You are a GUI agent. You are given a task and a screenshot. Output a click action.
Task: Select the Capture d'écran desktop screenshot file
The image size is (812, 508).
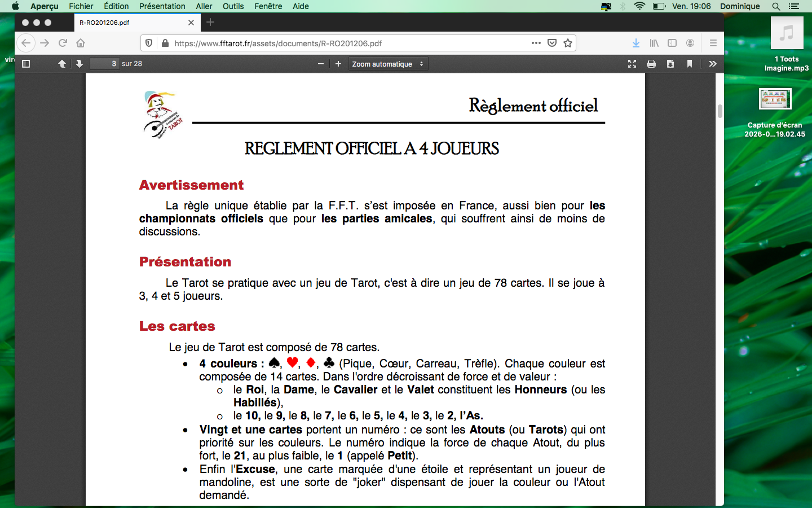775,113
